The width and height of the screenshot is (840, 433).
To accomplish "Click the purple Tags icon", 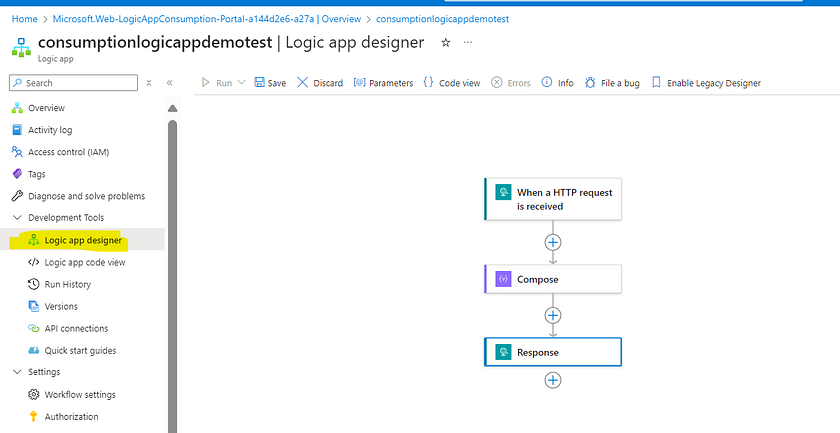I will point(17,174).
